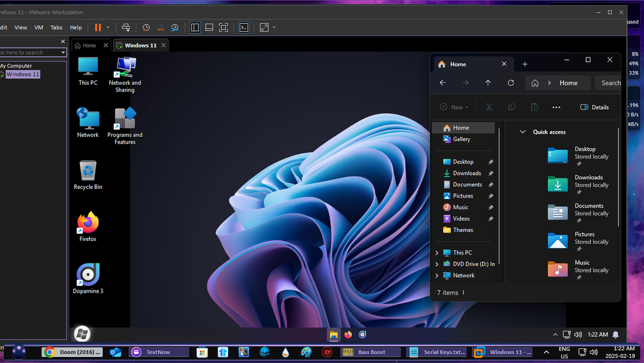Enter VMware full screen mode
This screenshot has height=363, width=644.
click(223, 28)
